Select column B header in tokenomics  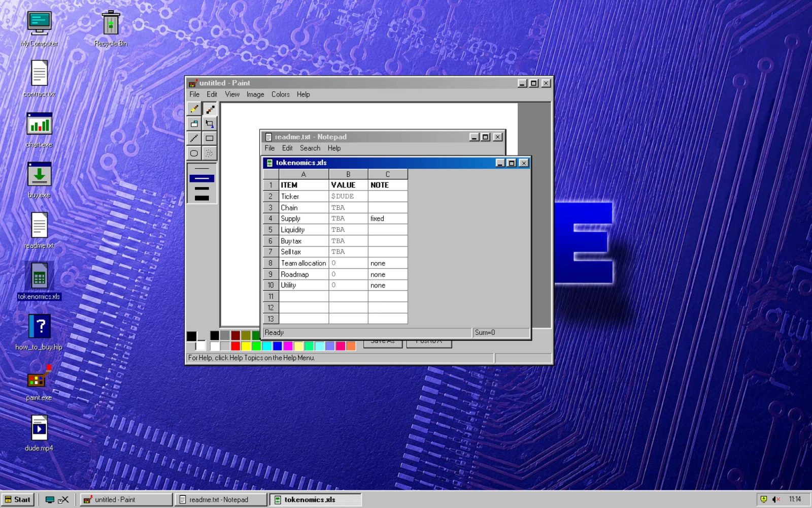tap(348, 174)
